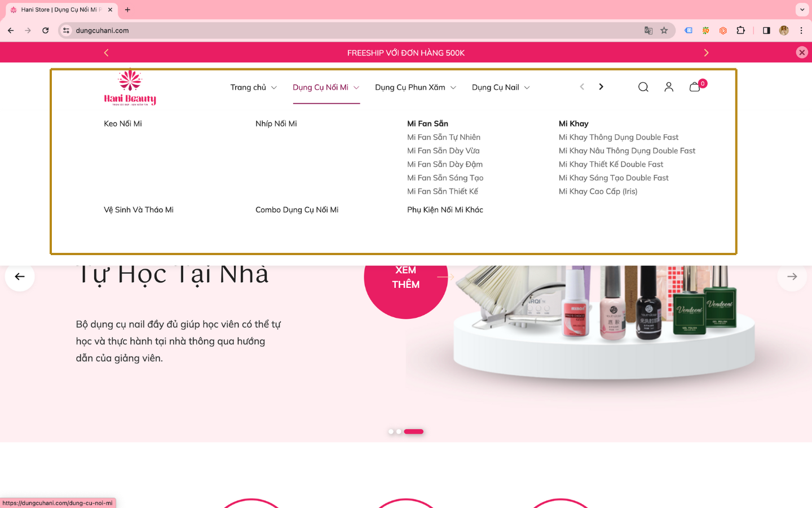The height and width of the screenshot is (508, 812).
Task: View site information icon beside URL
Action: pyautogui.click(x=67, y=30)
